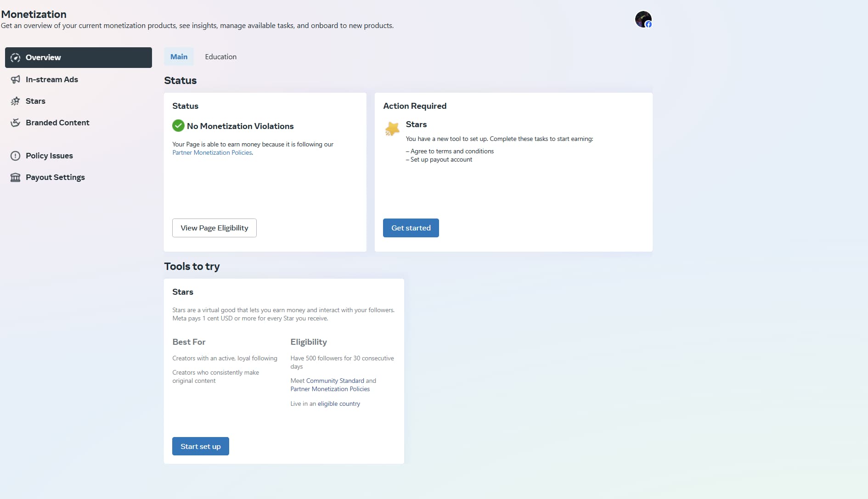868x499 pixels.
Task: Follow the eligible country link
Action: 338,404
